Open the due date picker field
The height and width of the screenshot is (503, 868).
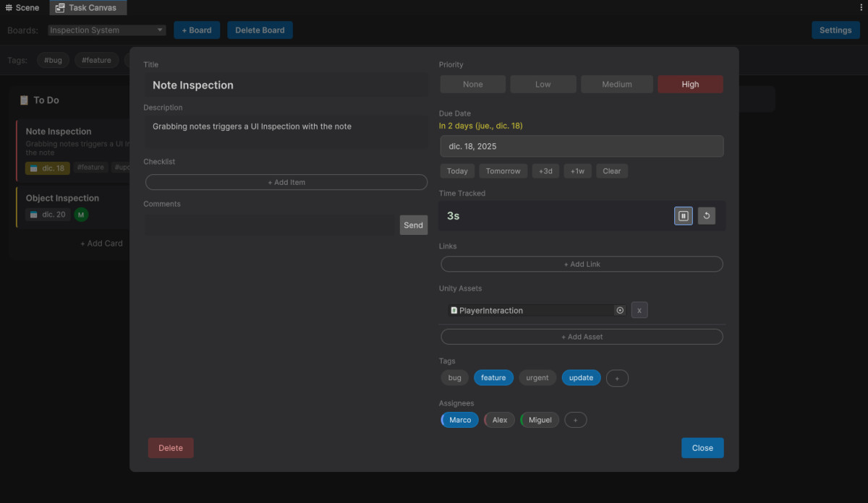click(582, 147)
